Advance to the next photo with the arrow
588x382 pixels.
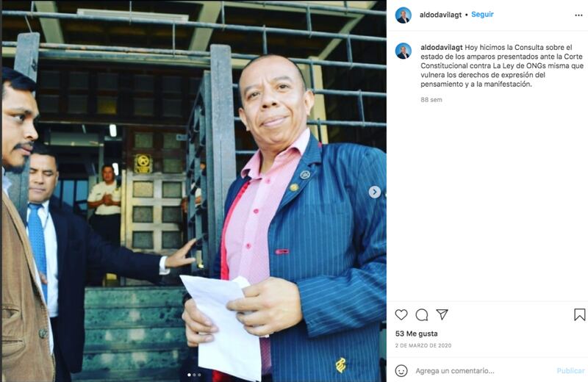coord(375,192)
